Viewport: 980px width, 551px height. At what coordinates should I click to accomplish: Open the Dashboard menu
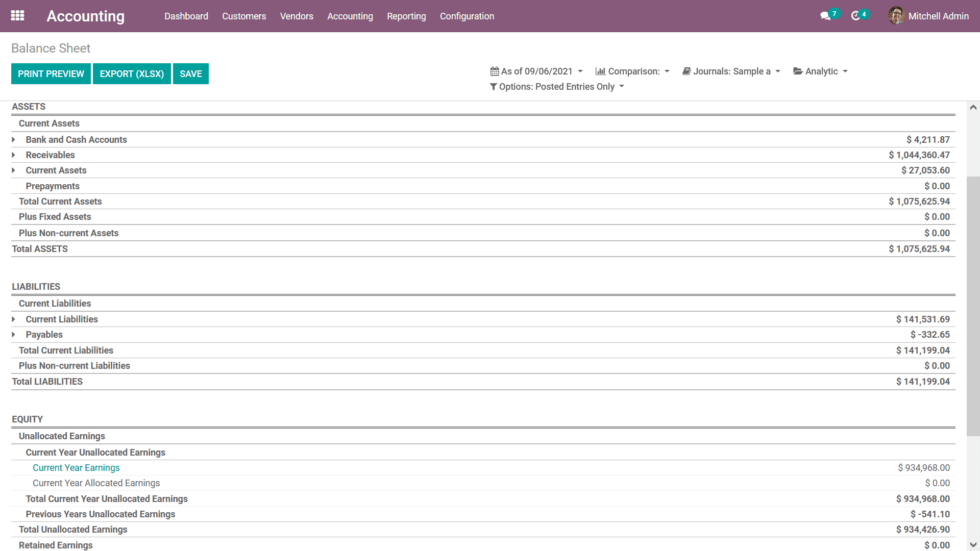tap(186, 16)
